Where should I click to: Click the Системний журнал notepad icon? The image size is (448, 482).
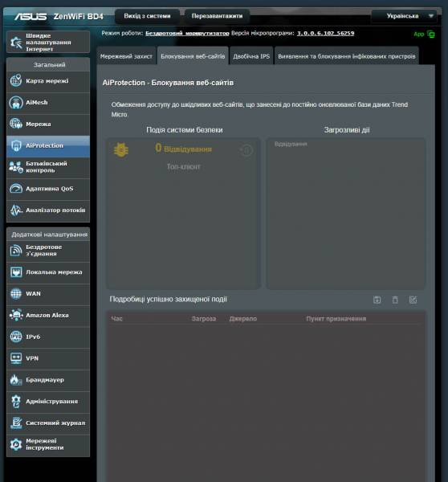pos(16,423)
